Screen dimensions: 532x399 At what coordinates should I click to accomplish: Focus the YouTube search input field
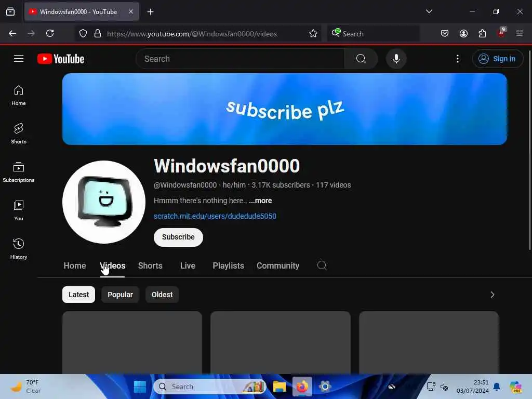(240, 59)
